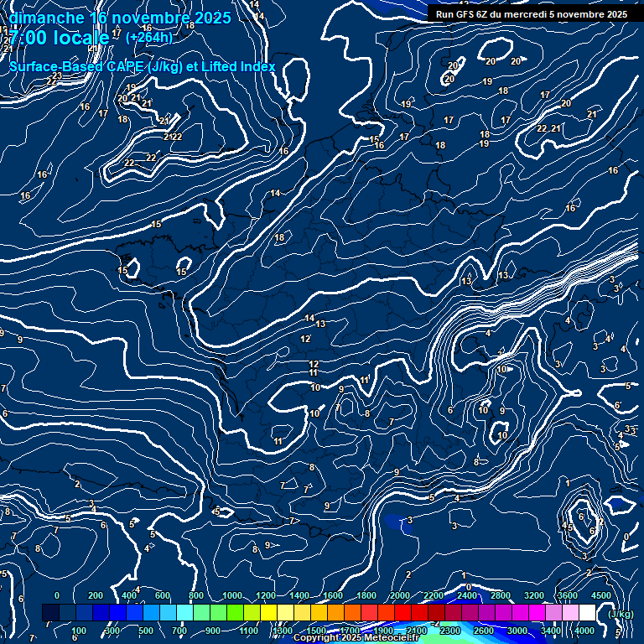
Task: Click the "1100" legend value below the scale
Action: (249, 631)
